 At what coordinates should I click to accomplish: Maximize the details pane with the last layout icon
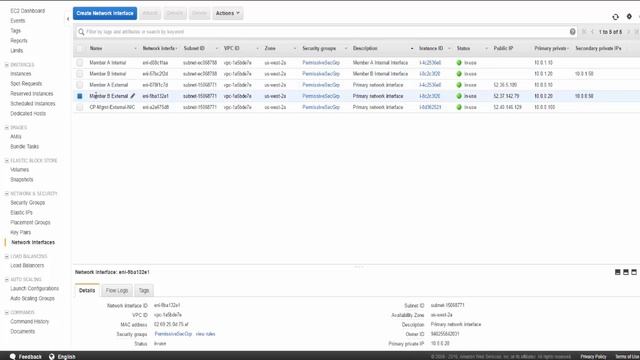634,272
